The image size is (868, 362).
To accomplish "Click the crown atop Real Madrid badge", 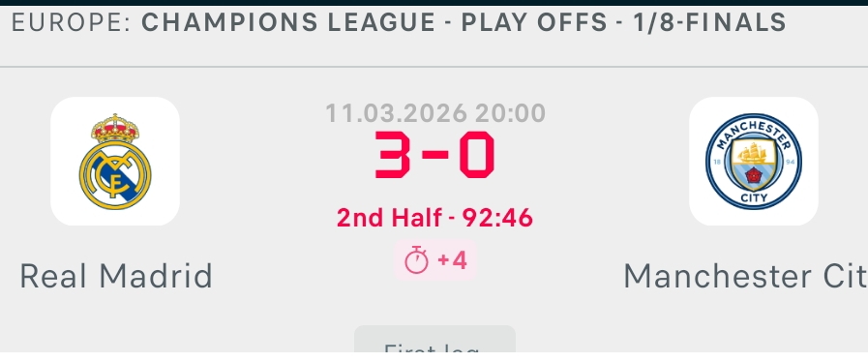I will coord(115,128).
